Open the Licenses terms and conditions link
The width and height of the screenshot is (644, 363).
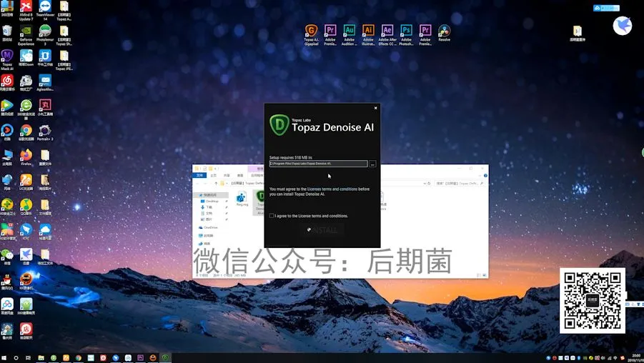pyautogui.click(x=332, y=189)
